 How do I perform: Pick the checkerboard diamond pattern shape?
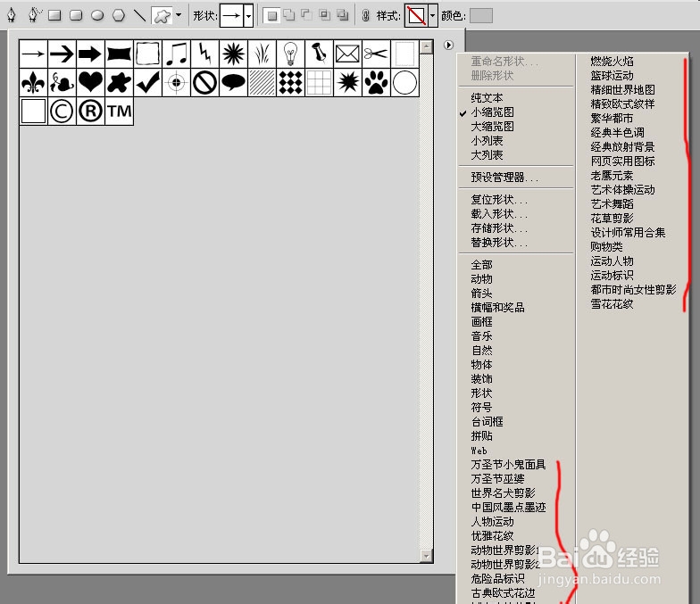point(291,82)
